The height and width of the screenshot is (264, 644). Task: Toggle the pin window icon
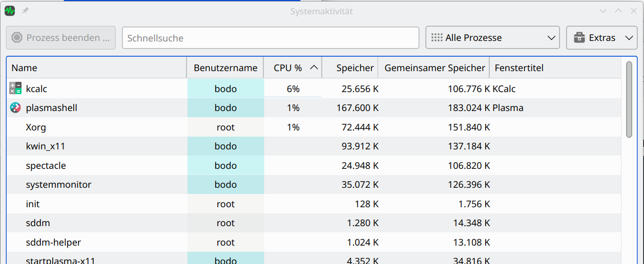(25, 11)
